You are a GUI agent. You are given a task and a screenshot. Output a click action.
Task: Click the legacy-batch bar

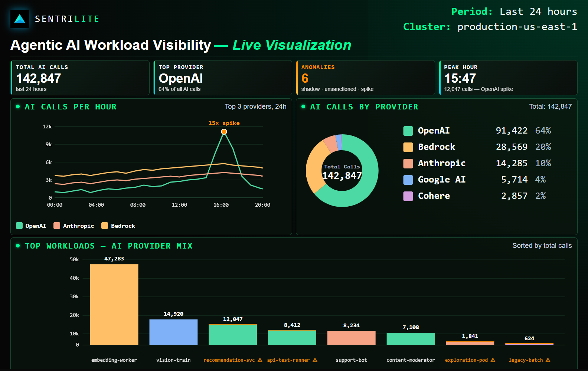(529, 344)
